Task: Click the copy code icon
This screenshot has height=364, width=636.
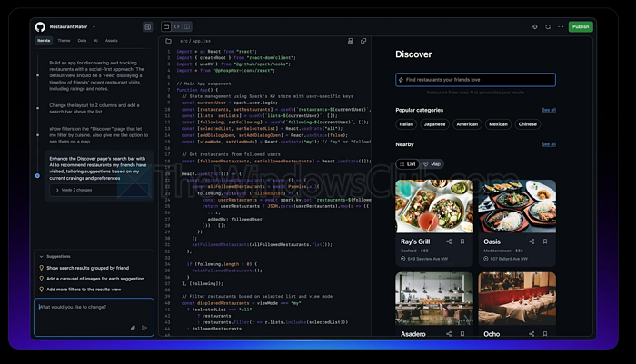Action: [363, 41]
